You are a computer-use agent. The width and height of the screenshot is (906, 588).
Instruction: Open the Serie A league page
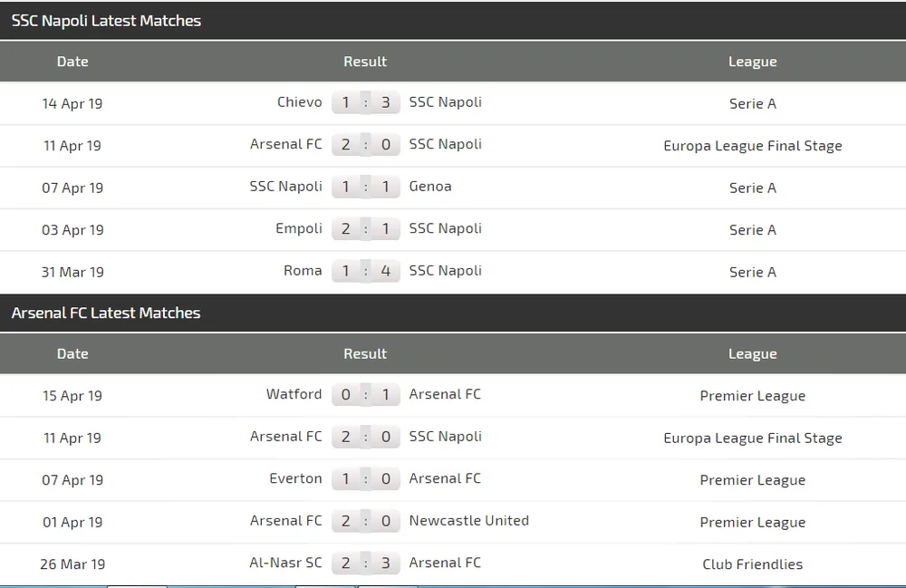[x=753, y=103]
